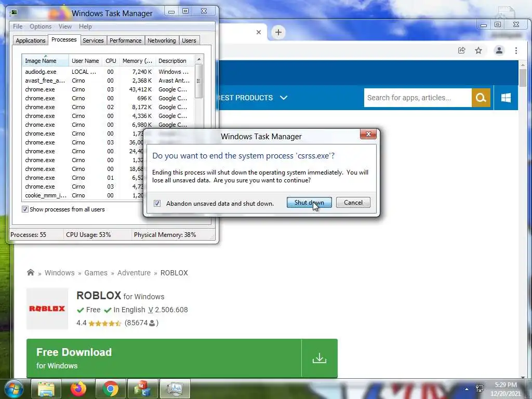Image resolution: width=532 pixels, height=399 pixels.
Task: Click the Search for apps, articles field
Action: point(418,98)
